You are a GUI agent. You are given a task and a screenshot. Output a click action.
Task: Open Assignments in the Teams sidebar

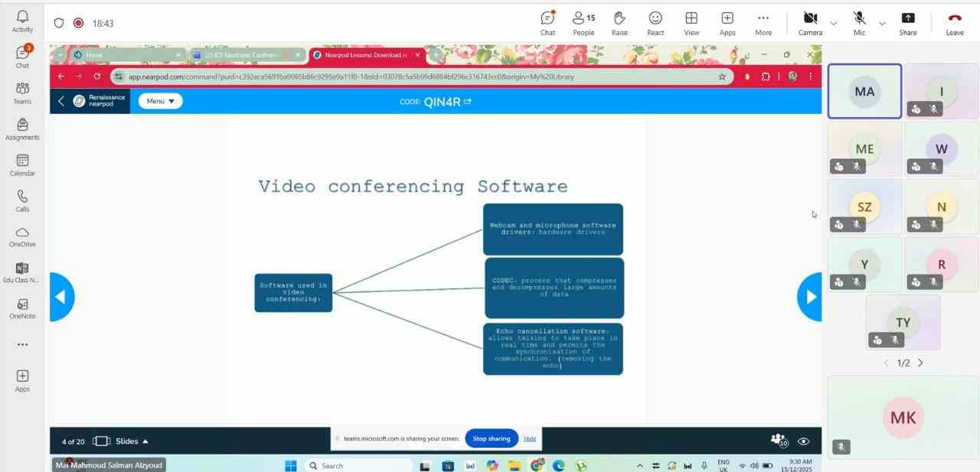pyautogui.click(x=22, y=129)
